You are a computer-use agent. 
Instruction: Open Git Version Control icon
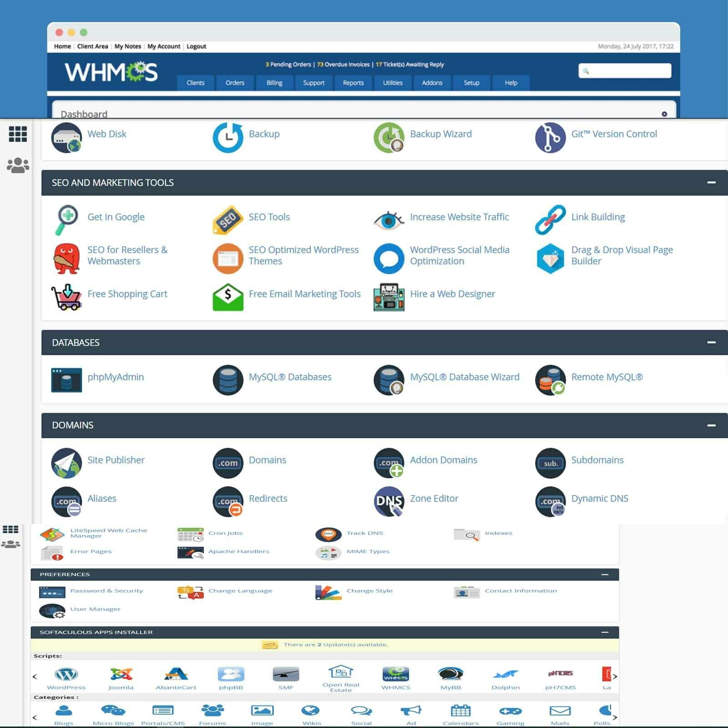pos(551,137)
